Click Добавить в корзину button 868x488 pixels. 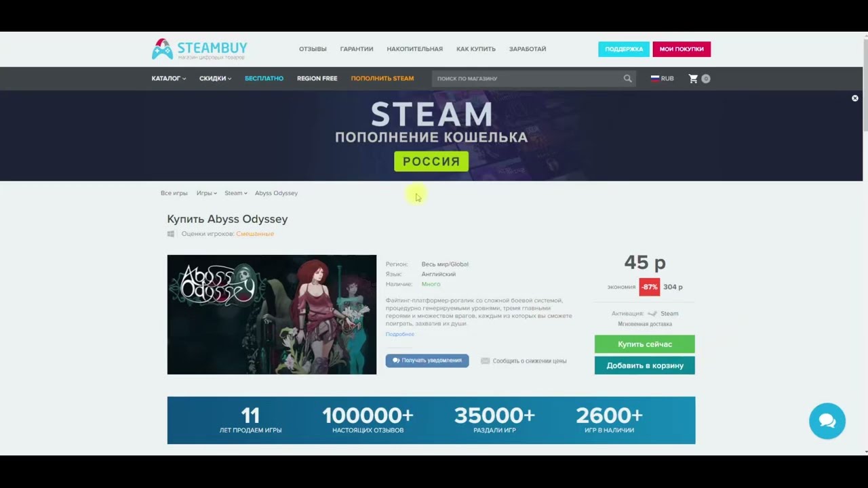(645, 365)
